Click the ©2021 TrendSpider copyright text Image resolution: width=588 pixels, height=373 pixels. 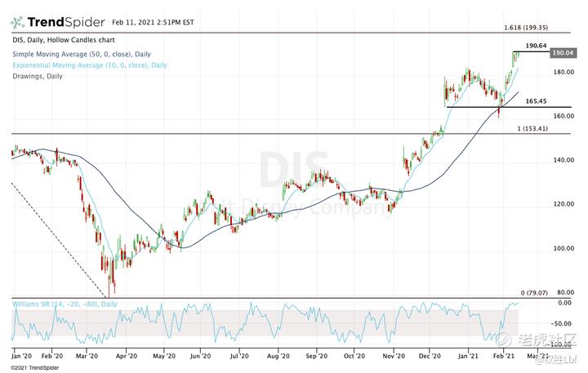(35, 368)
